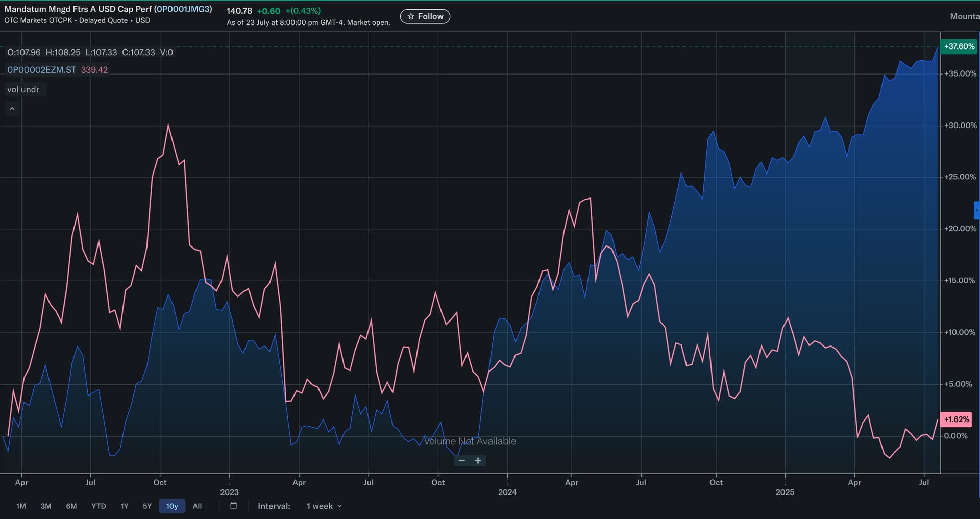Click the zoom out minus button
This screenshot has height=519, width=980.
click(462, 461)
